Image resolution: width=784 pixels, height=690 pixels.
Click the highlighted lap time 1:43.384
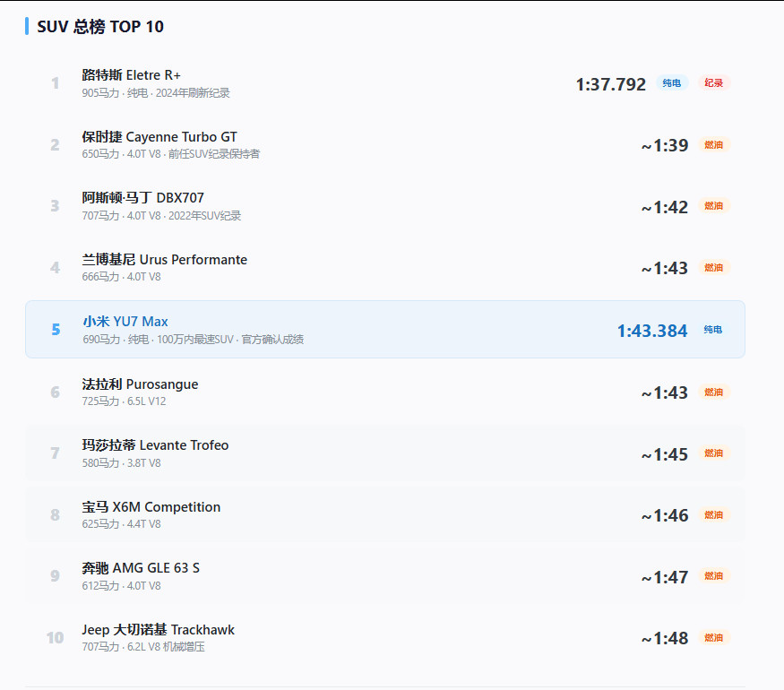[652, 331]
